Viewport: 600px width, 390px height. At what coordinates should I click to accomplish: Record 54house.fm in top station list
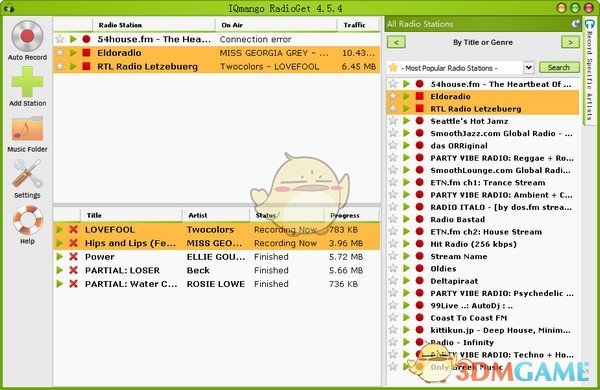click(x=86, y=39)
